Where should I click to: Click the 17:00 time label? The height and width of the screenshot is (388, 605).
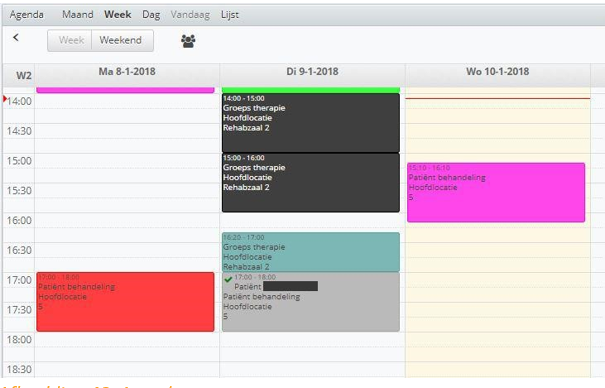point(19,280)
